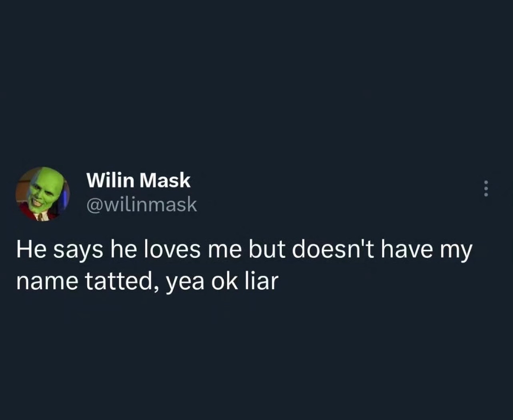Viewport: 513px width, 420px height.
Task: Click the word "Mask" in the display name
Action: click(x=165, y=180)
